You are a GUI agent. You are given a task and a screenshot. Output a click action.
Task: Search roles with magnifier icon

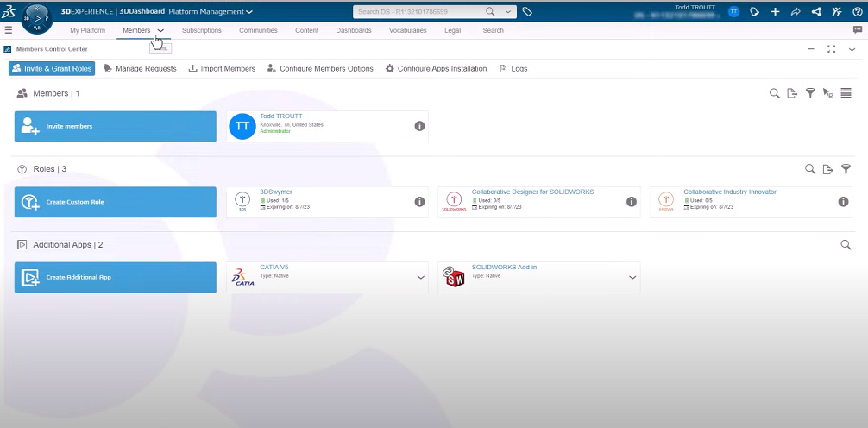click(x=810, y=169)
